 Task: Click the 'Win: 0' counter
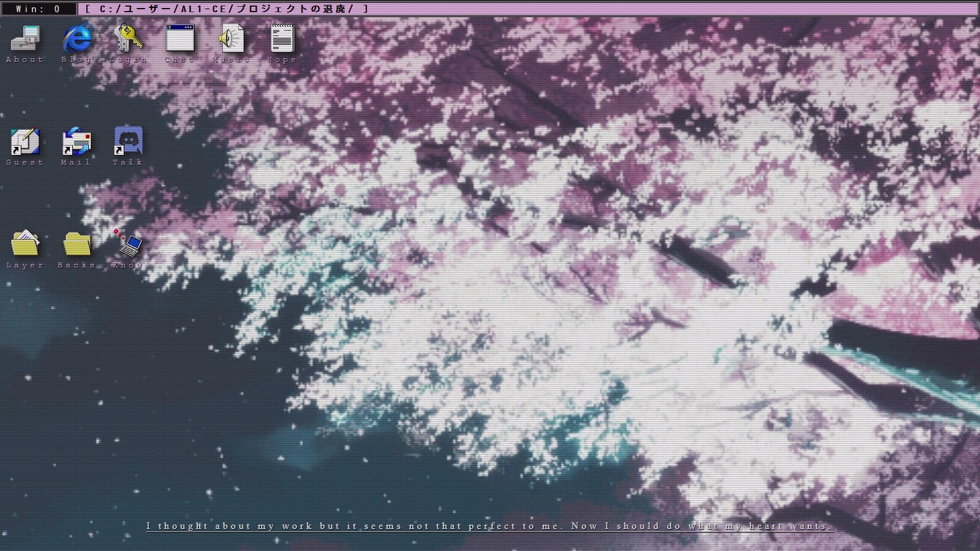(x=39, y=9)
